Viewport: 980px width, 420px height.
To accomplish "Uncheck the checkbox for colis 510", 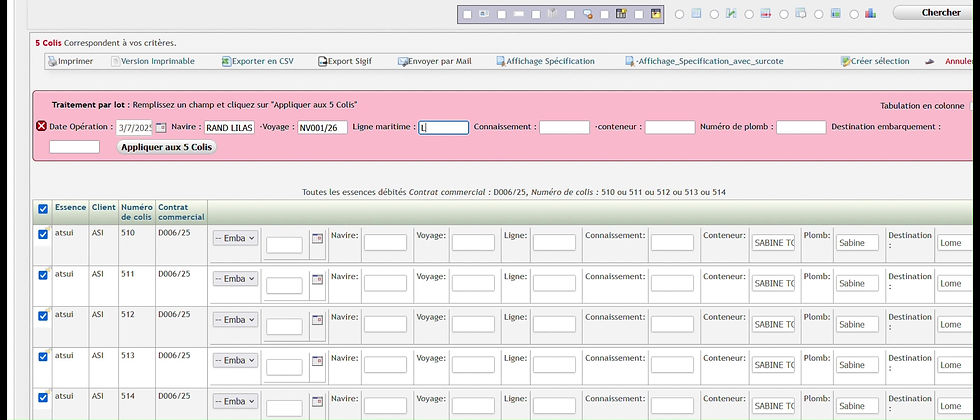I will click(x=43, y=234).
